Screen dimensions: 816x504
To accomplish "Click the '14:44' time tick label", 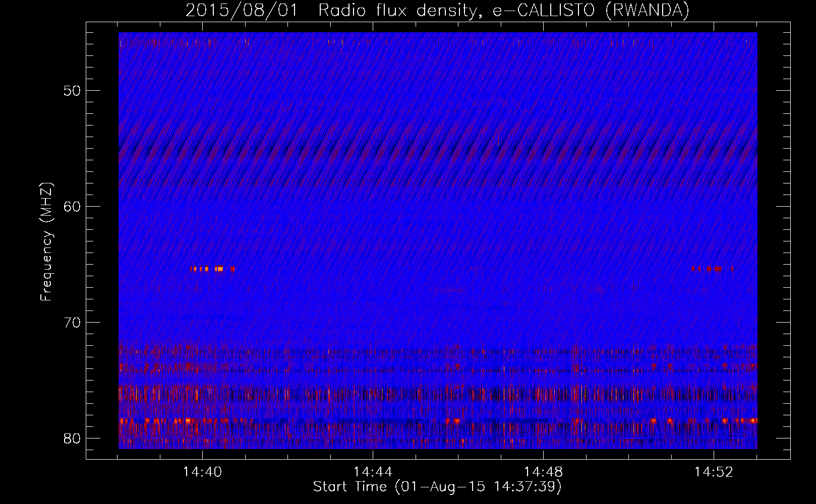I will tap(373, 472).
